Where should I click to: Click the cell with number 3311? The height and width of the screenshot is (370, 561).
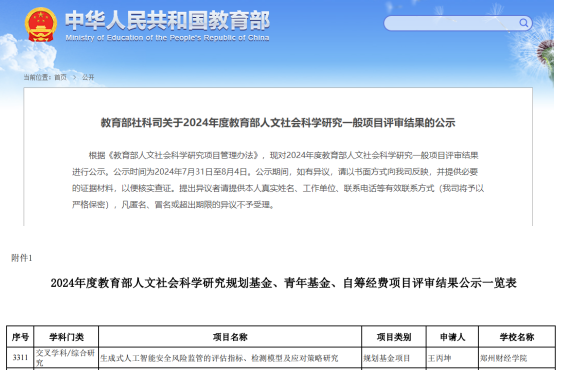click(x=20, y=358)
